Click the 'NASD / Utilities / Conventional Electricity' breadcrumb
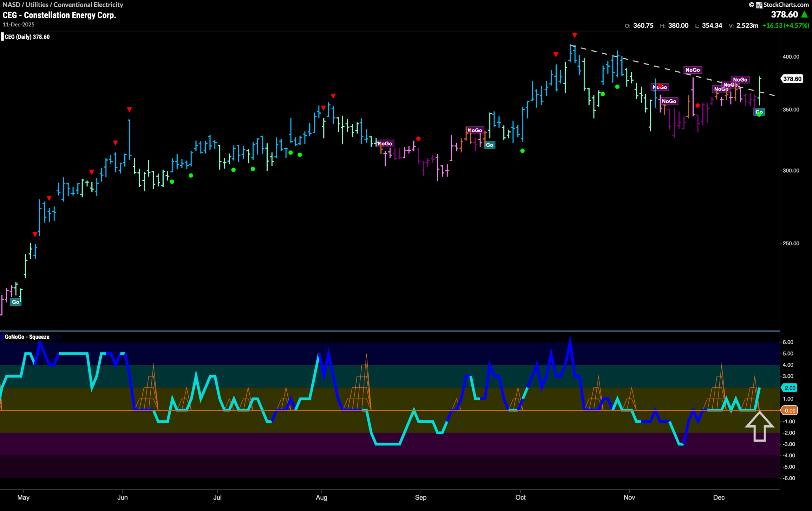The height and width of the screenshot is (511, 812). (x=63, y=5)
